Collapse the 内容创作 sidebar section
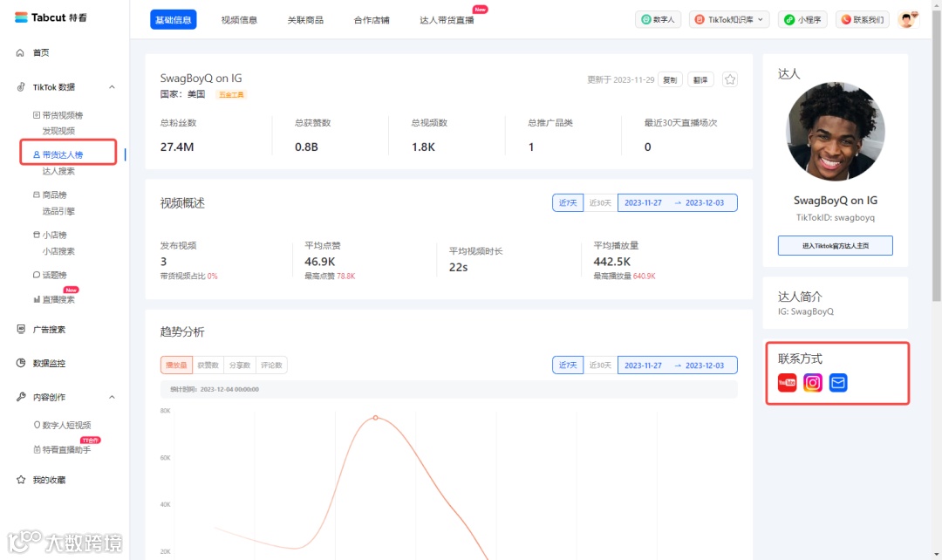This screenshot has height=560, width=942. tap(112, 396)
